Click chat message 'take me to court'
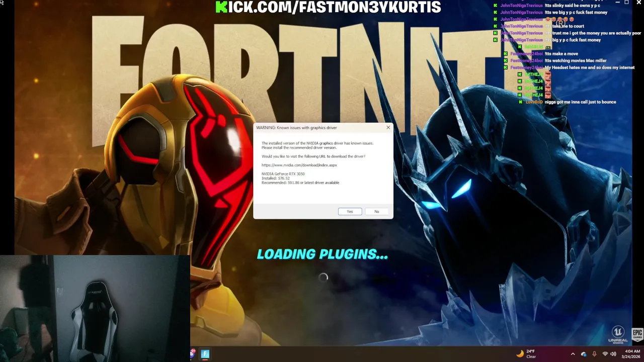The height and width of the screenshot is (362, 644). (568, 26)
